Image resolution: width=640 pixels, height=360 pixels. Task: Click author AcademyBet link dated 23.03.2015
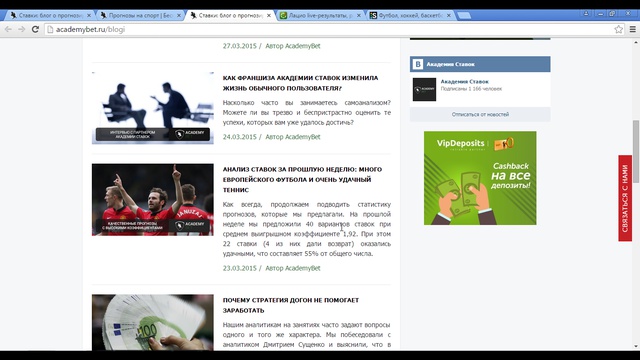pyautogui.click(x=293, y=268)
